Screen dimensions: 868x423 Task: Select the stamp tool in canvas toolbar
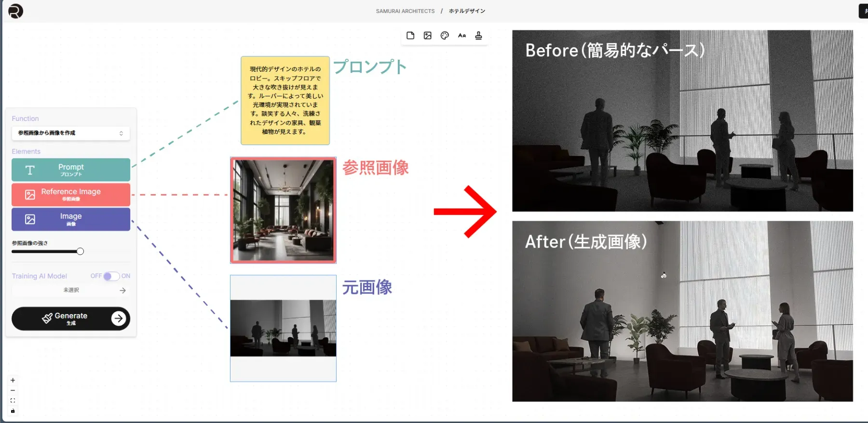[479, 36]
